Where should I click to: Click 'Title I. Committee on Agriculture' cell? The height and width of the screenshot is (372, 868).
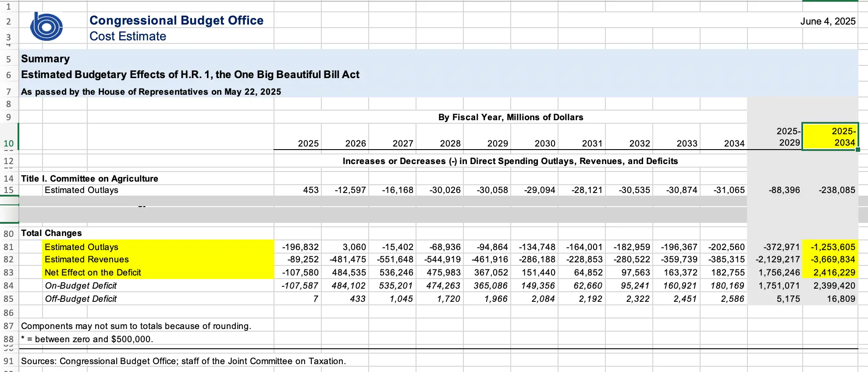point(89,179)
